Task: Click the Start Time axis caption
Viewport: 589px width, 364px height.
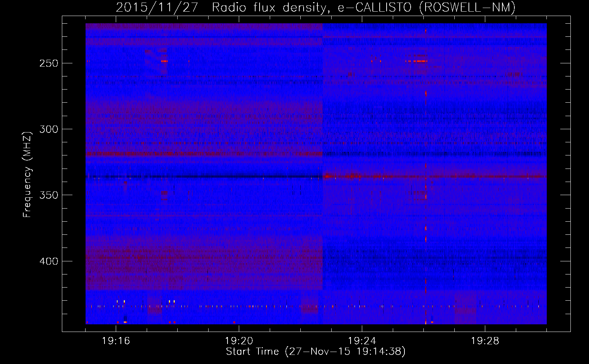Action: (316, 352)
